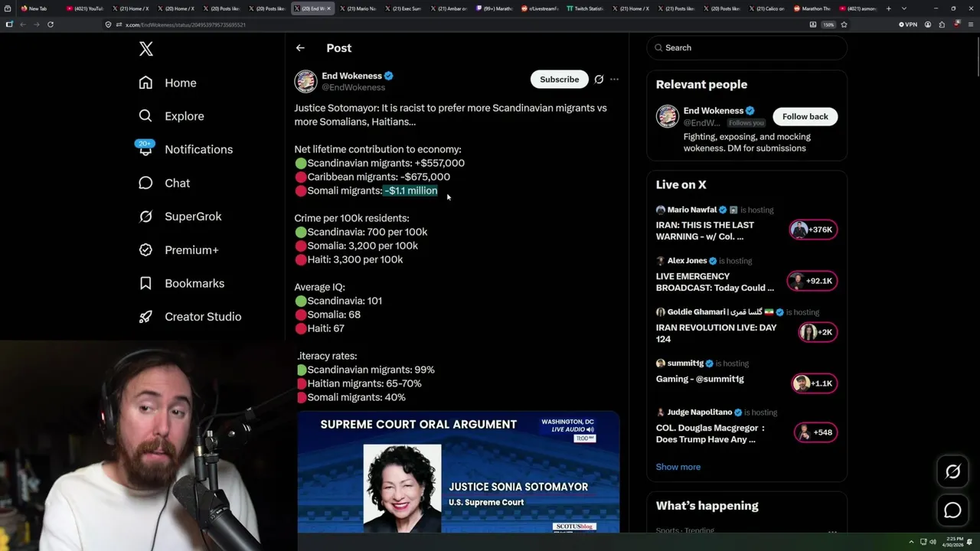The image size is (980, 551).
Task: Open the floating chat messages button
Action: (x=952, y=510)
